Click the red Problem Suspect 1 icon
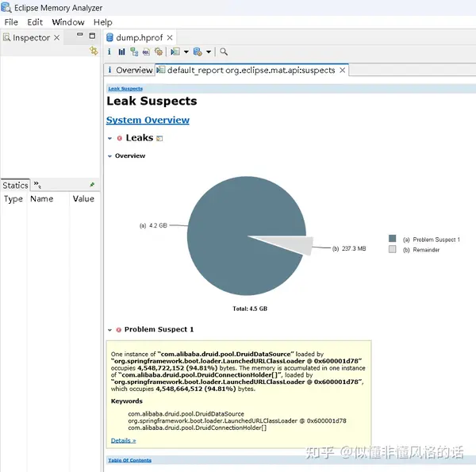 [x=119, y=330]
